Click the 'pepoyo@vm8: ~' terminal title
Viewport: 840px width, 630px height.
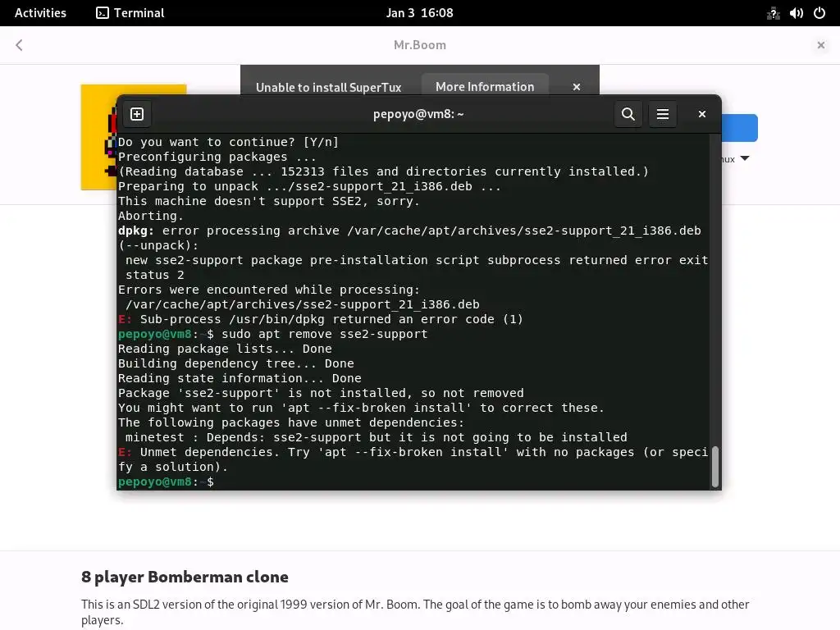(x=418, y=114)
